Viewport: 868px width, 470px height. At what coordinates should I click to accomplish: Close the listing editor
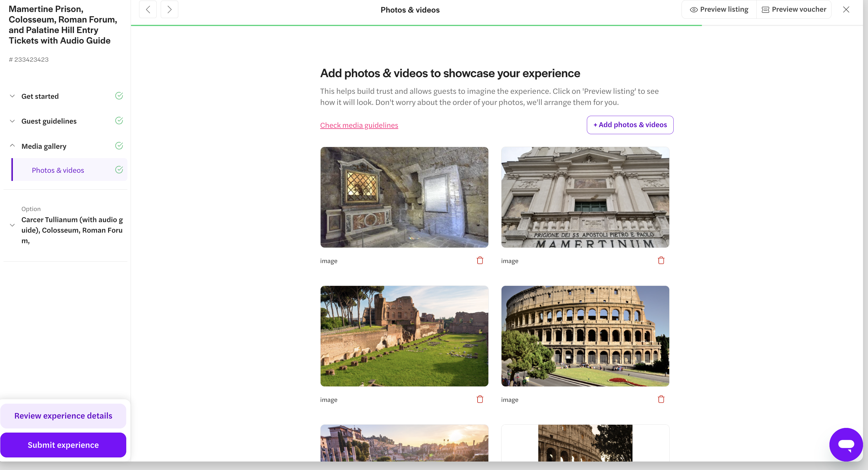846,9
